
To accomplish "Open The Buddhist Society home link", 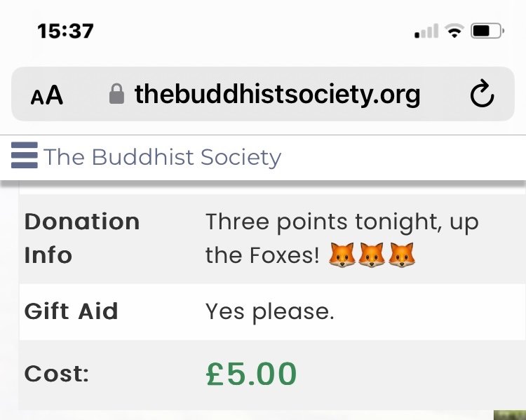I will (163, 156).
